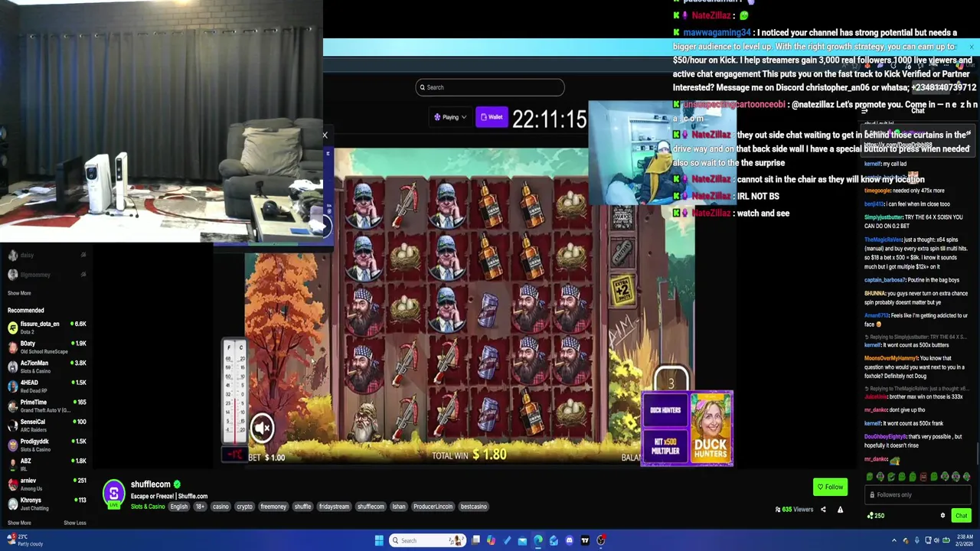Open Mail app on taskbar
This screenshot has height=551, width=980.
point(522,541)
